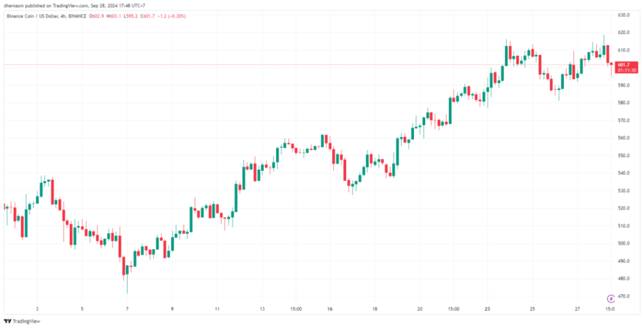This screenshot has height=328, width=644.
Task: Click the date label 18 on time axis
Action: coord(375,309)
